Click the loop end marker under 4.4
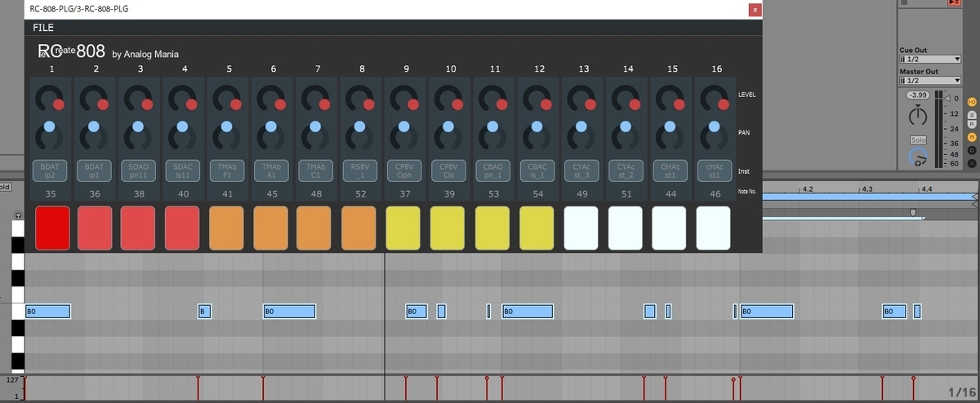 [x=914, y=214]
